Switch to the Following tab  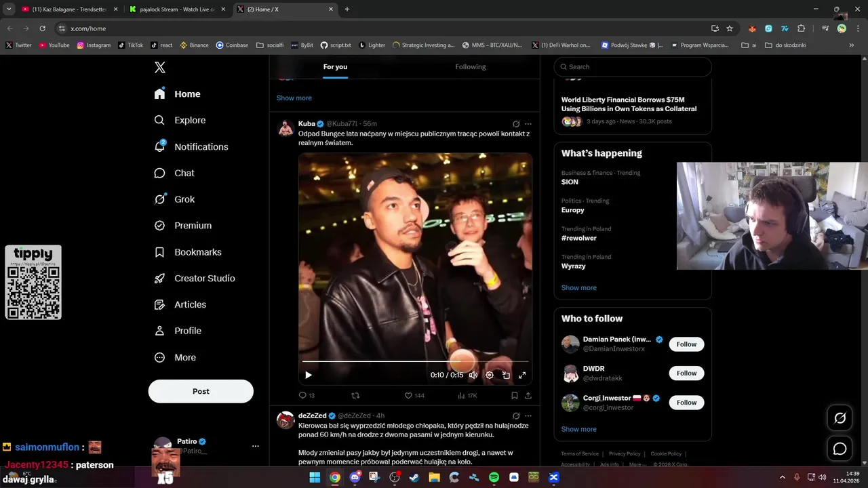click(x=471, y=66)
